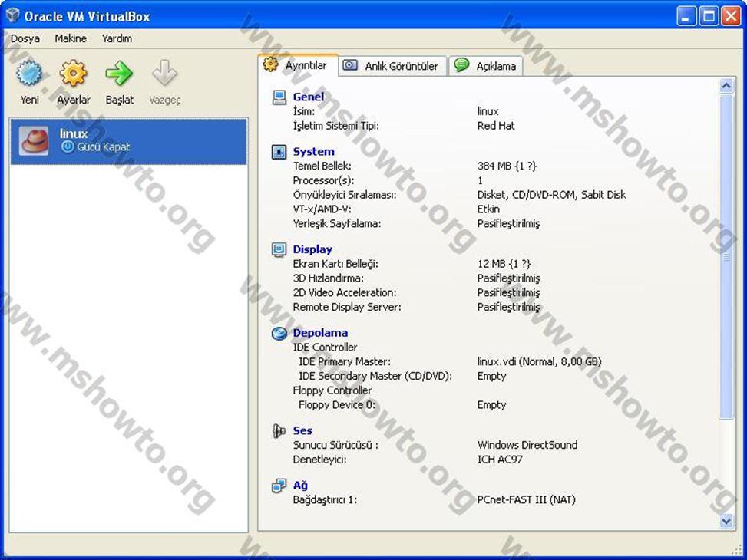Click the VirtualBox cube icon in title bar
This screenshot has height=560, width=747.
13,15
